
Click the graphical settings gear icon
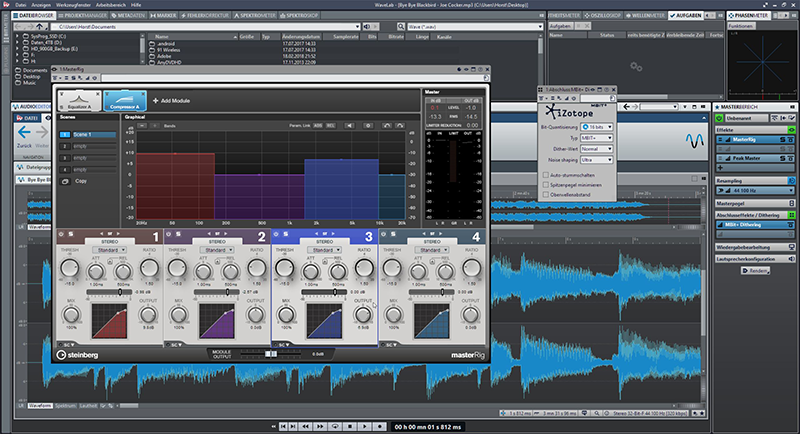tap(368, 125)
